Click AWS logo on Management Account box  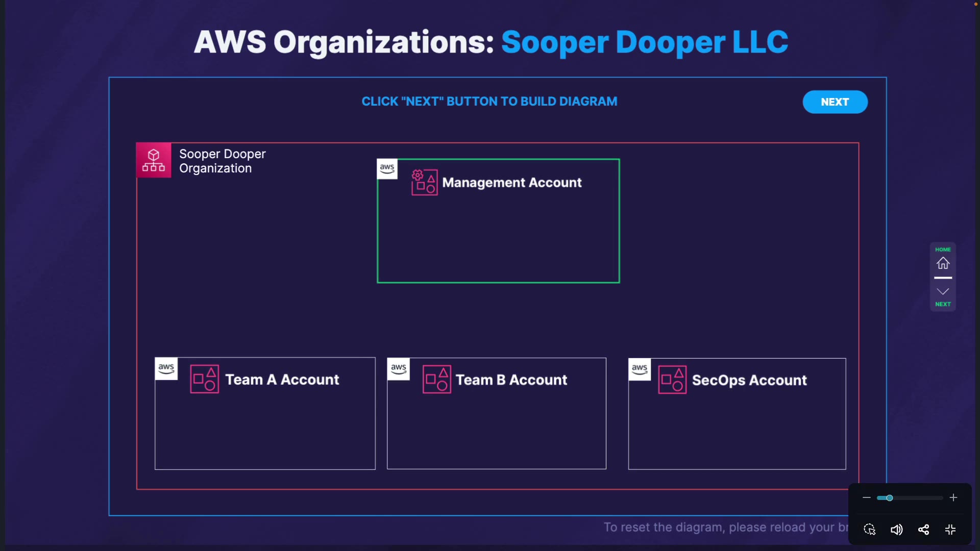pyautogui.click(x=387, y=169)
